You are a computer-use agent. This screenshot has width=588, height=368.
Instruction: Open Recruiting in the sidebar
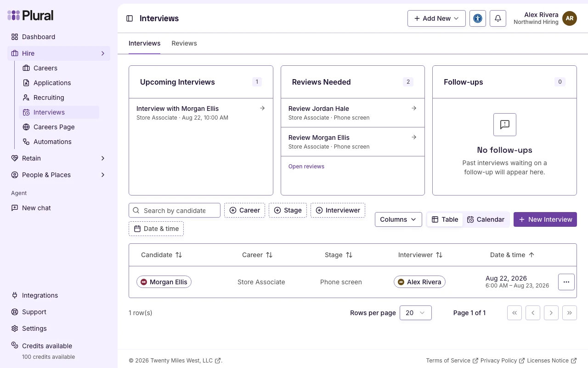pos(59,98)
